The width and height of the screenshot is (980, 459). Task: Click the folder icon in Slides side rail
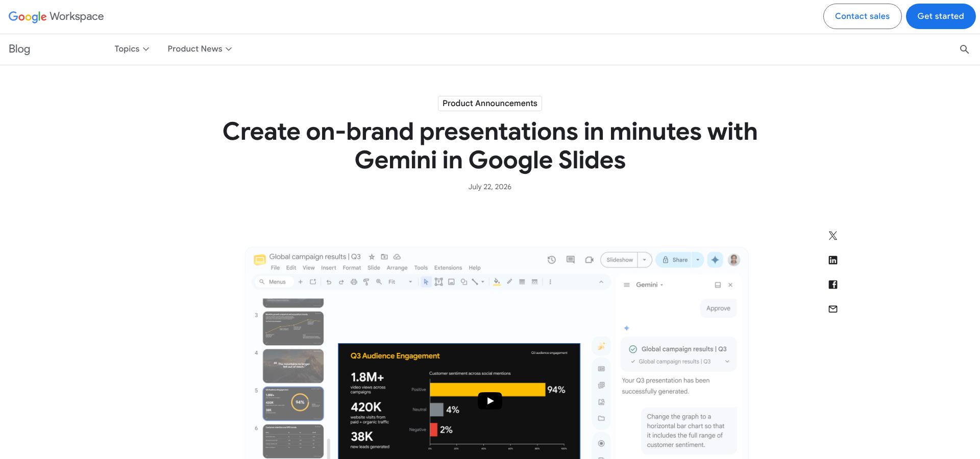601,419
